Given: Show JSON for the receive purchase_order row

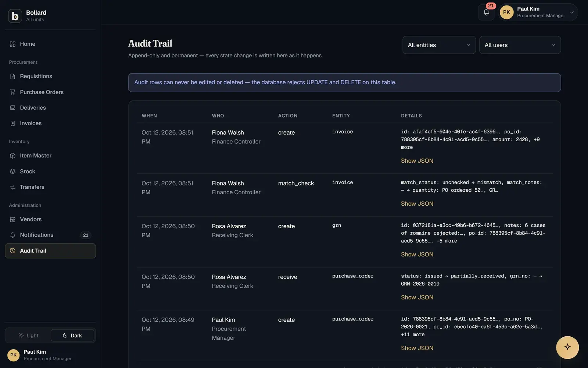Looking at the screenshot, I should click(x=417, y=297).
